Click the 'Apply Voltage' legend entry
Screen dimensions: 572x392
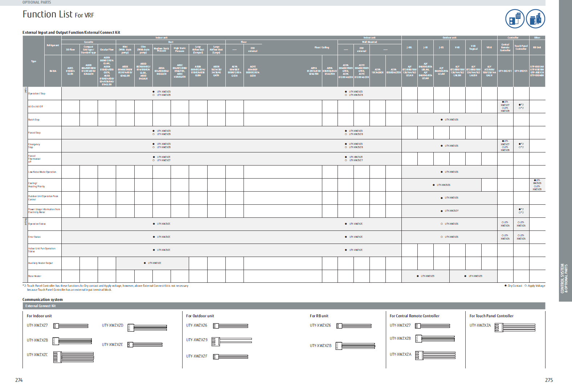pos(535,286)
